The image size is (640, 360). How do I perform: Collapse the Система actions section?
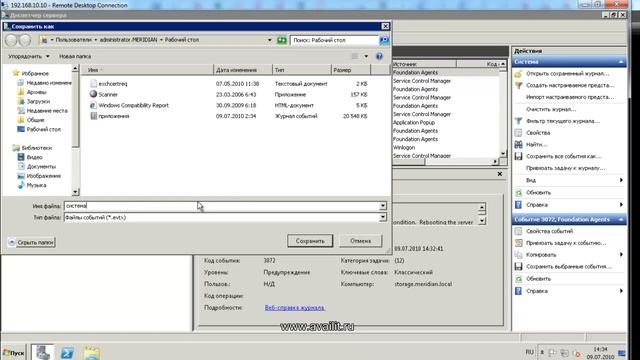pos(621,62)
